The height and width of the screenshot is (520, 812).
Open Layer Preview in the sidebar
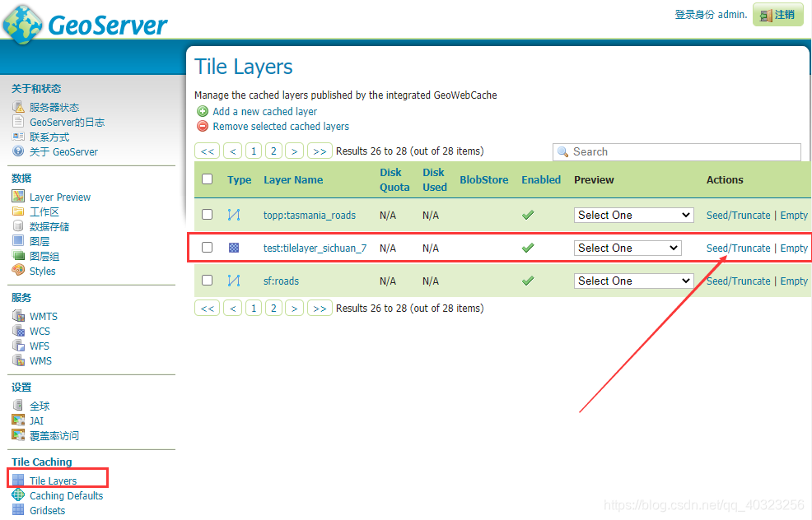click(x=60, y=197)
